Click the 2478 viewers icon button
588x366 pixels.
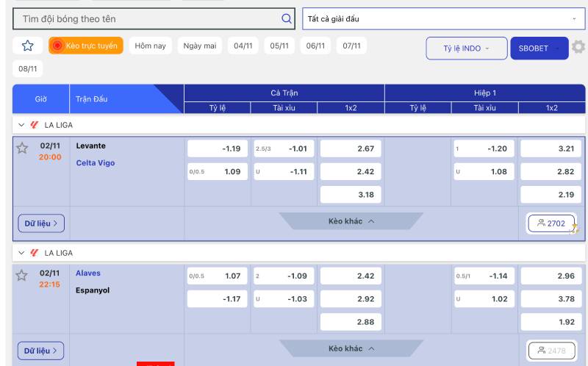tap(551, 351)
